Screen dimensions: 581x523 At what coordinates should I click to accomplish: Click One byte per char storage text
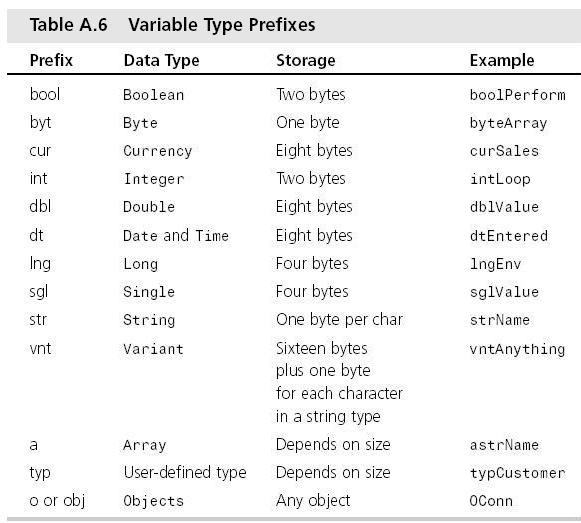tap(339, 320)
